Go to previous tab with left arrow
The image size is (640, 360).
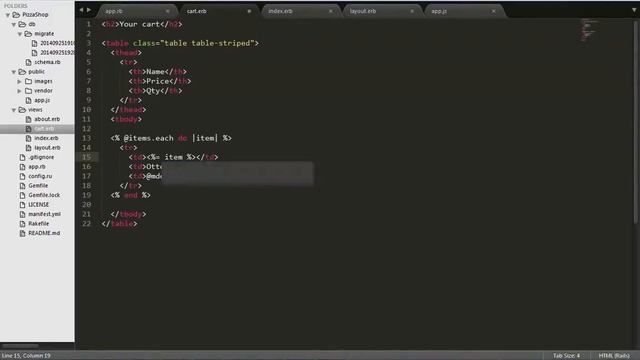[81, 10]
